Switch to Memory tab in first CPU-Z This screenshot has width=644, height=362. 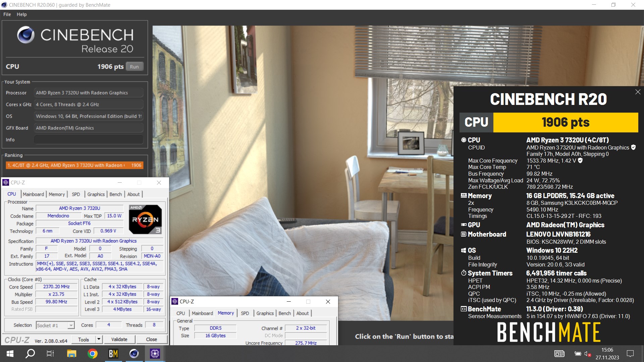57,194
